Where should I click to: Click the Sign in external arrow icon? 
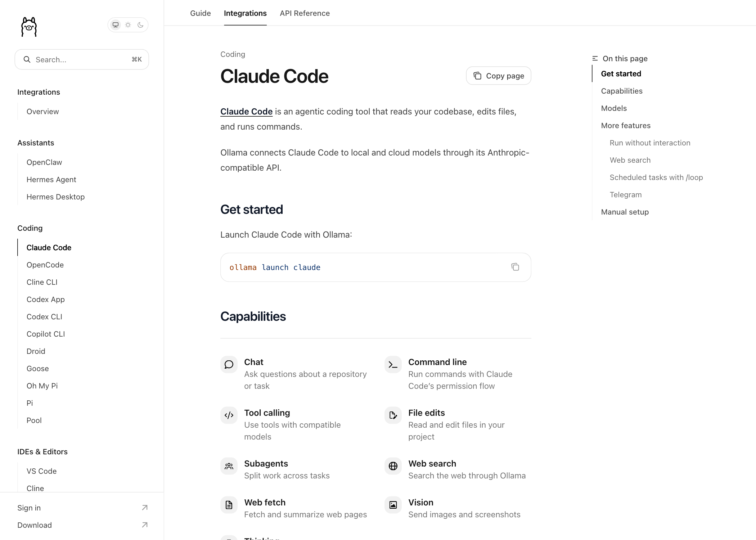(145, 508)
